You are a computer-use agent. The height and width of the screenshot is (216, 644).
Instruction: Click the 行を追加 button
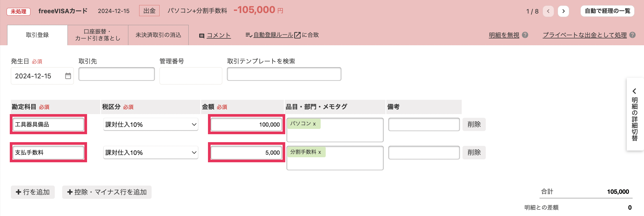[33, 192]
